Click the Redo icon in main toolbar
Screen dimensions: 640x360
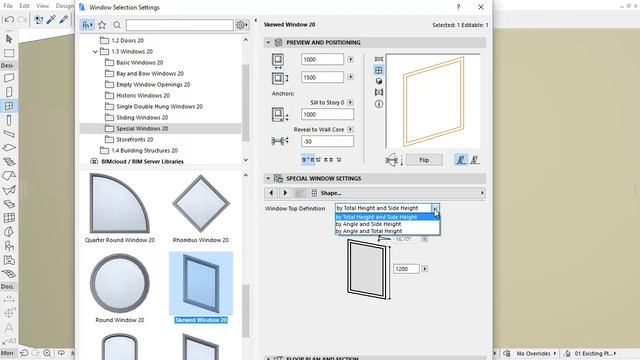(x=22, y=20)
